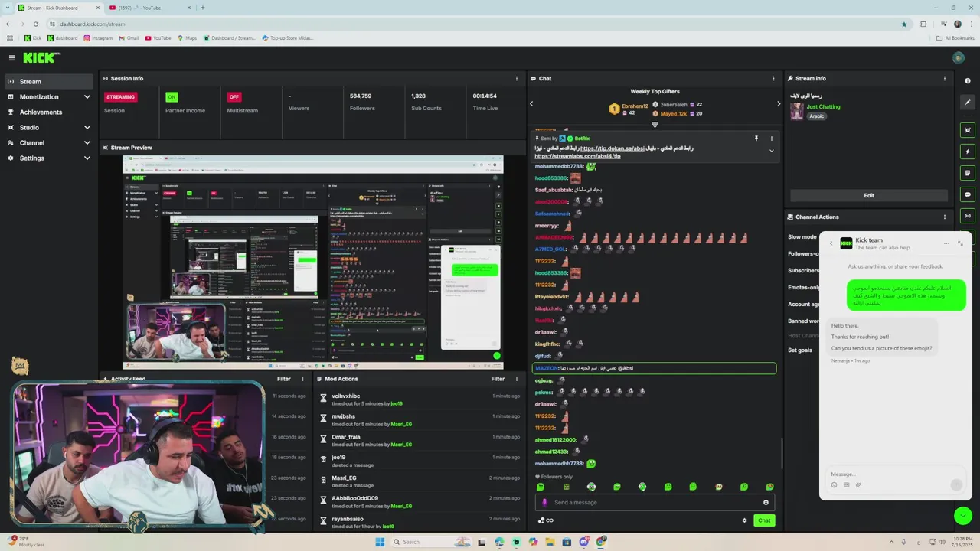980x551 pixels.
Task: Open the emoji picker in Kick team widget
Action: click(834, 484)
